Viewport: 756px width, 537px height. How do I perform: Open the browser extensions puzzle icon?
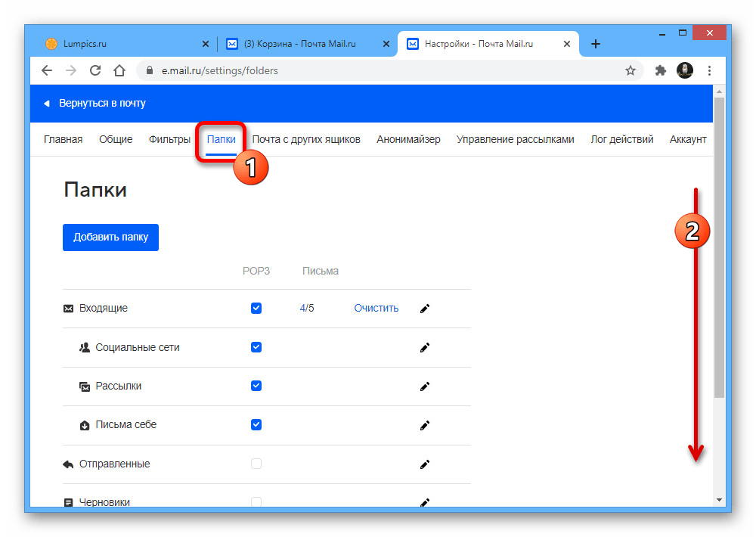tap(660, 70)
